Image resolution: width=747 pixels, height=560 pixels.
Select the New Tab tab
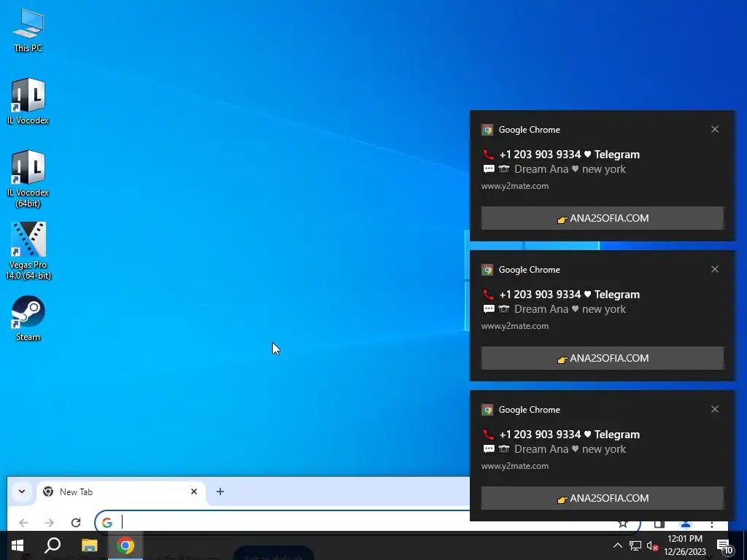coord(120,492)
